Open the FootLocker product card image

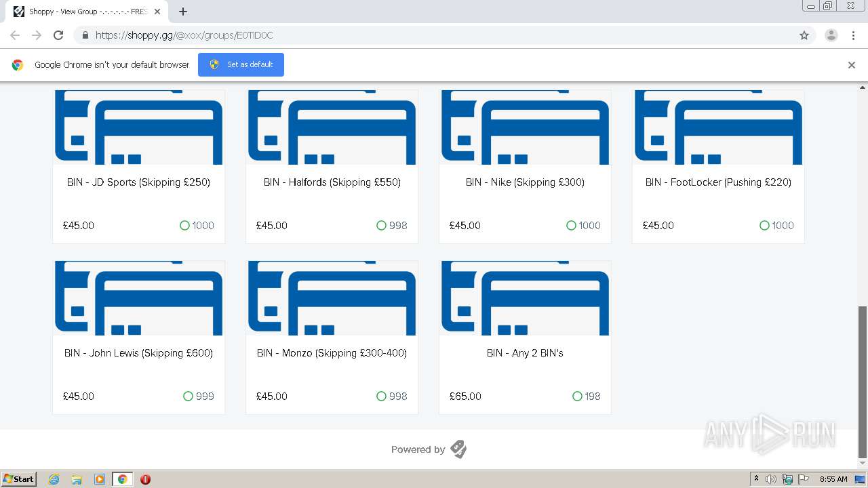pyautogui.click(x=719, y=127)
